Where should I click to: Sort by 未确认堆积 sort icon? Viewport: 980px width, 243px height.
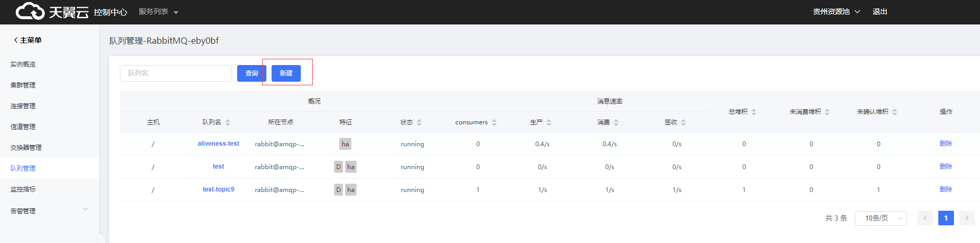[x=895, y=112]
